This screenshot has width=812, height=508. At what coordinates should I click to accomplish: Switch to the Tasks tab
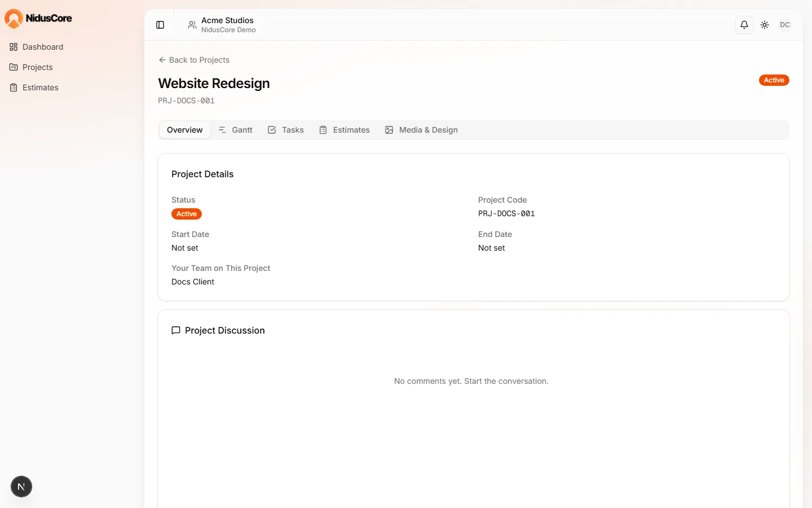[285, 130]
